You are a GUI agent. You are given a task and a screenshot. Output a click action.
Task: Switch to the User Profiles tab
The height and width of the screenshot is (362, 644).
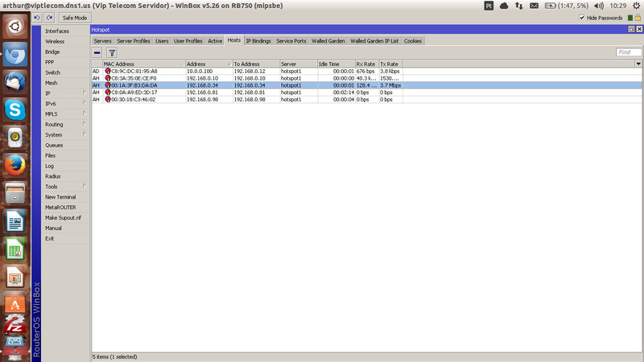tap(188, 41)
